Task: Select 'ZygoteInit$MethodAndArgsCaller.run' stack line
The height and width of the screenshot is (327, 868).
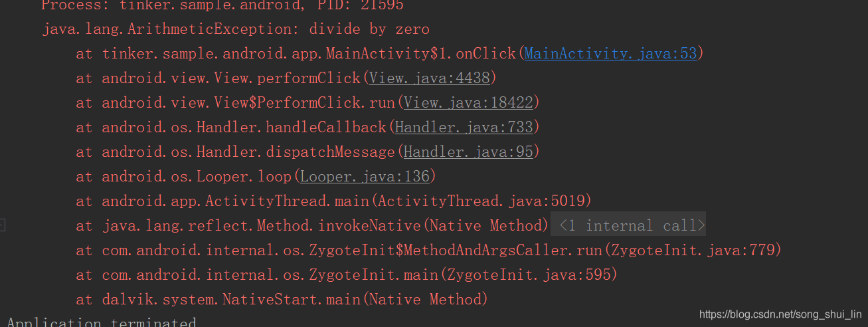Action: click(x=428, y=251)
